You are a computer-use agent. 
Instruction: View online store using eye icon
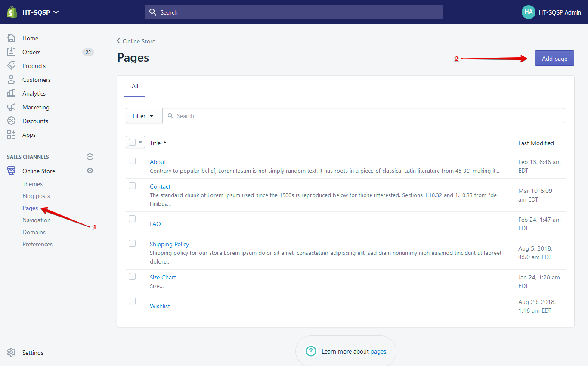click(x=90, y=171)
